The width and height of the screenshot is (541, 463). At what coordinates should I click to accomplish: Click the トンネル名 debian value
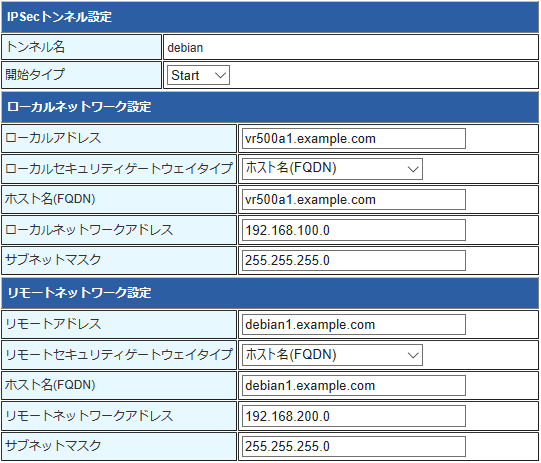tap(185, 48)
